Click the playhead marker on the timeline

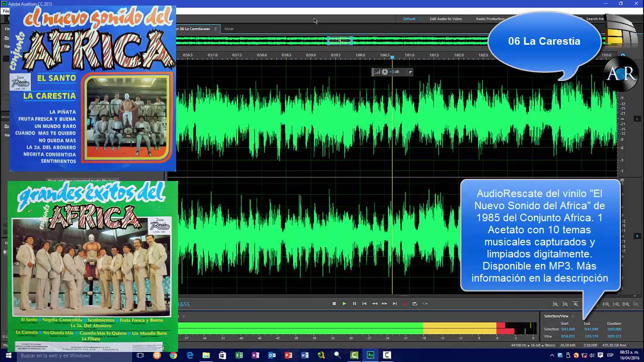point(392,57)
